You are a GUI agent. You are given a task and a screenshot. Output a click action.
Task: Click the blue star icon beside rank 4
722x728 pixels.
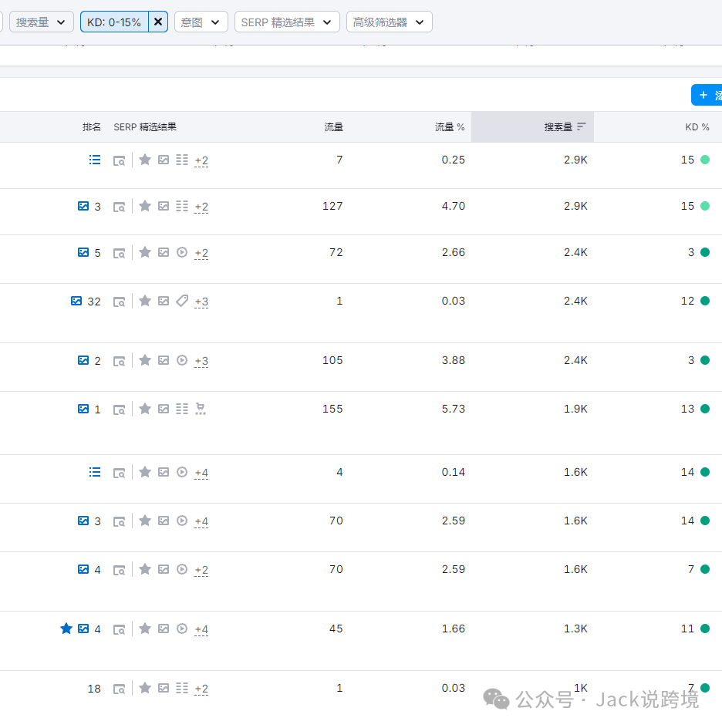66,629
